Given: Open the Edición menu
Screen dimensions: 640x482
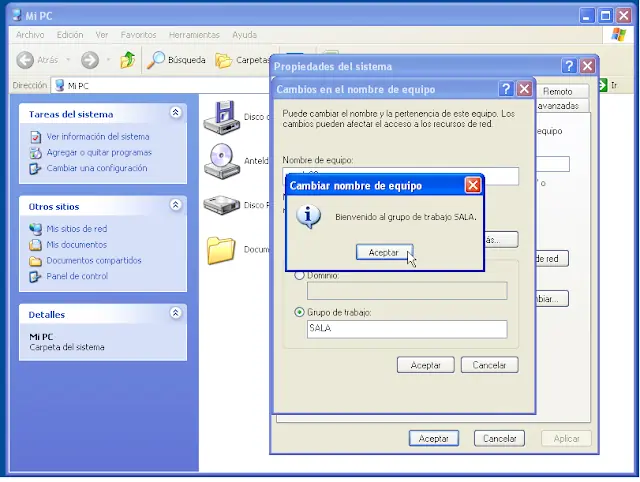Looking at the screenshot, I should (x=70, y=35).
